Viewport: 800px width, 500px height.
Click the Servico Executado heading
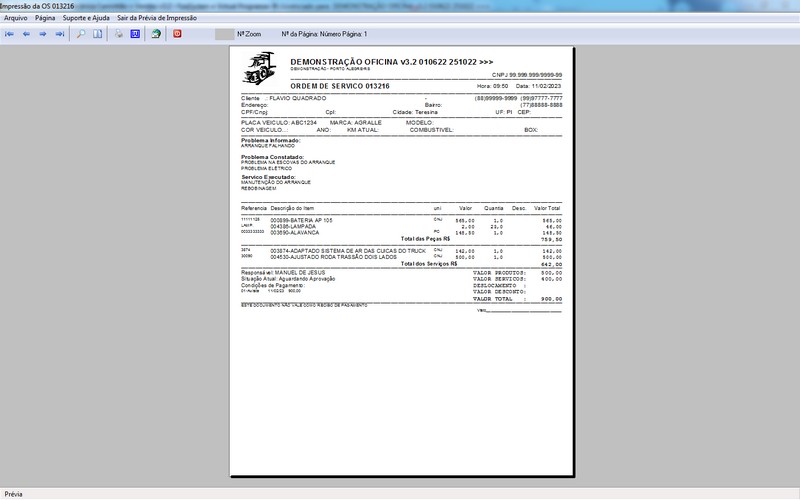[x=268, y=177]
